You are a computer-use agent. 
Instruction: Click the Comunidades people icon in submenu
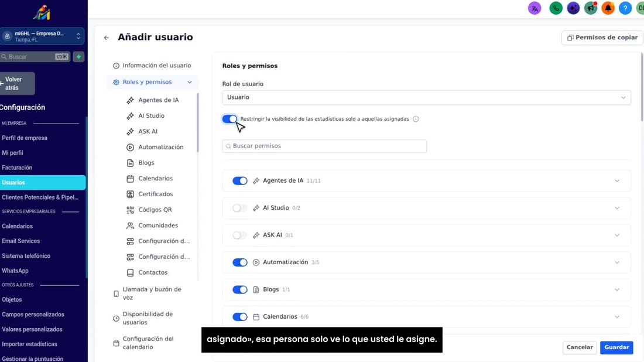pos(130,226)
